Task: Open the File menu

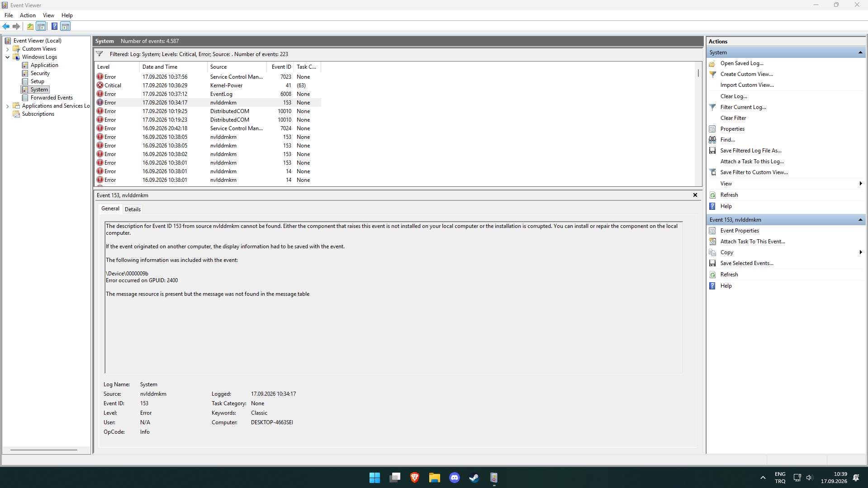Action: tap(9, 15)
